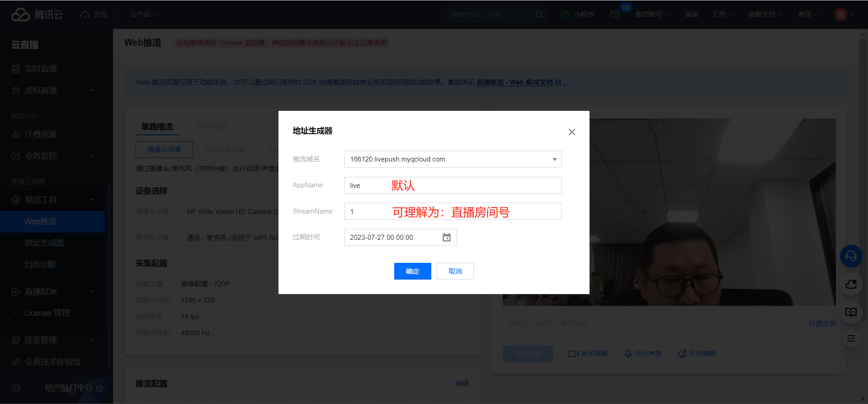Image resolution: width=868 pixels, height=404 pixels.
Task: Open the 备案 link
Action: [x=691, y=14]
